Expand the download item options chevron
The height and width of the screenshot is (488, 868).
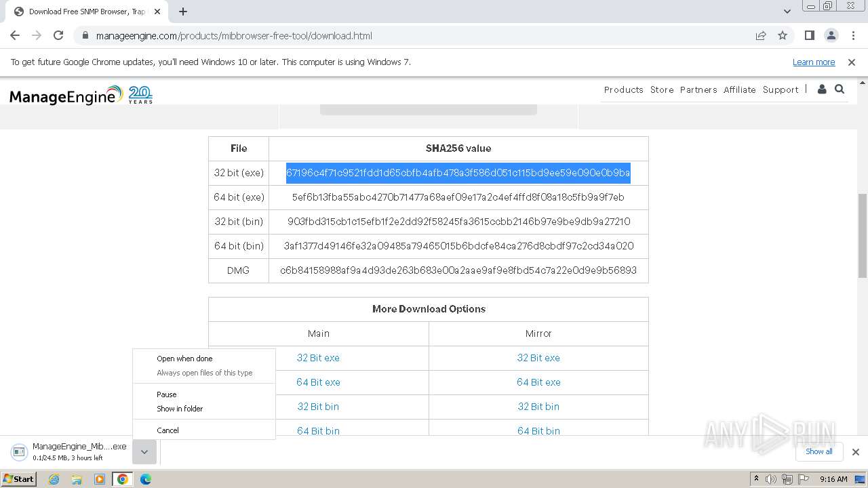(144, 452)
